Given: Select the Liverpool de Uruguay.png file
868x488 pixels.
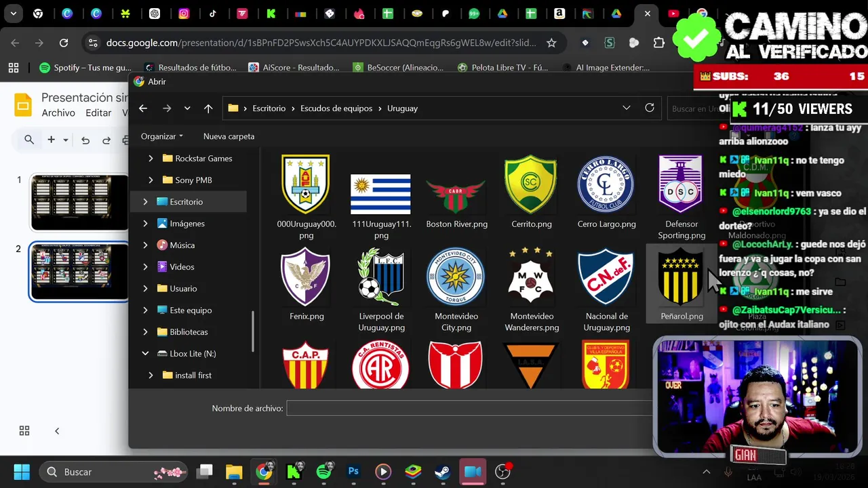Looking at the screenshot, I should coord(381,289).
